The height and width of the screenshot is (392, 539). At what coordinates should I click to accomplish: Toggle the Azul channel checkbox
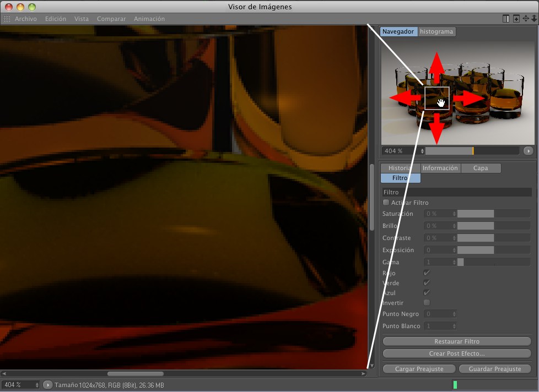[x=427, y=293]
